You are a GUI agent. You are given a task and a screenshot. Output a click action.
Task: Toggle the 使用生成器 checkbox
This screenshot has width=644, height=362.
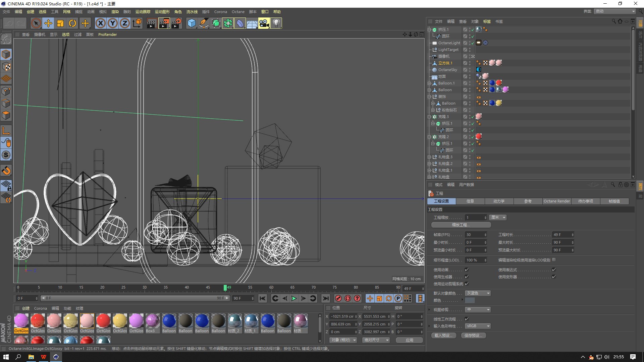(x=467, y=277)
